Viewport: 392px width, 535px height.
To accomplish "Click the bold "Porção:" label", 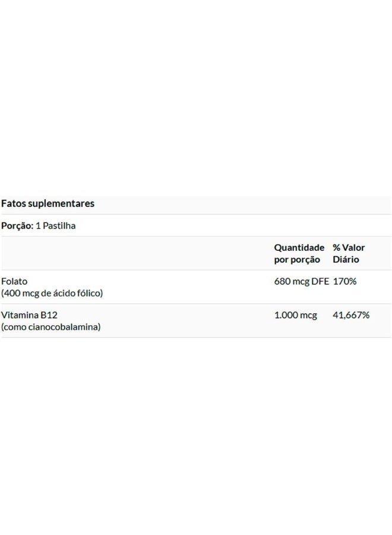I will click(17, 226).
